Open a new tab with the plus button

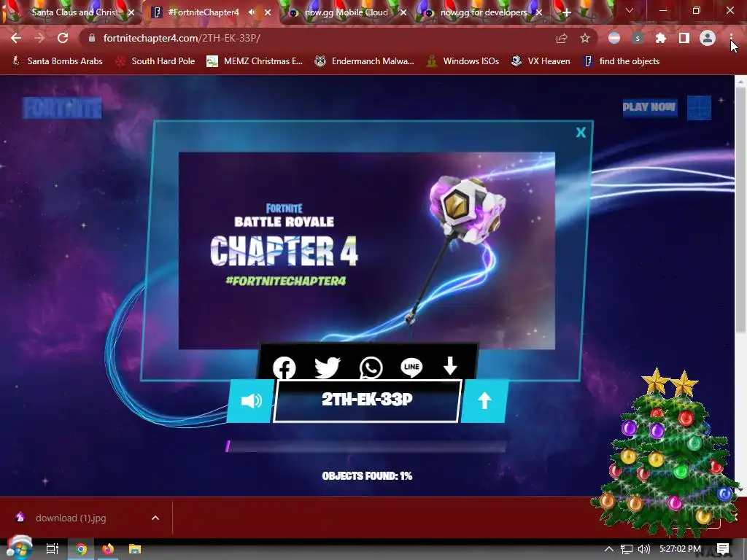click(x=566, y=12)
